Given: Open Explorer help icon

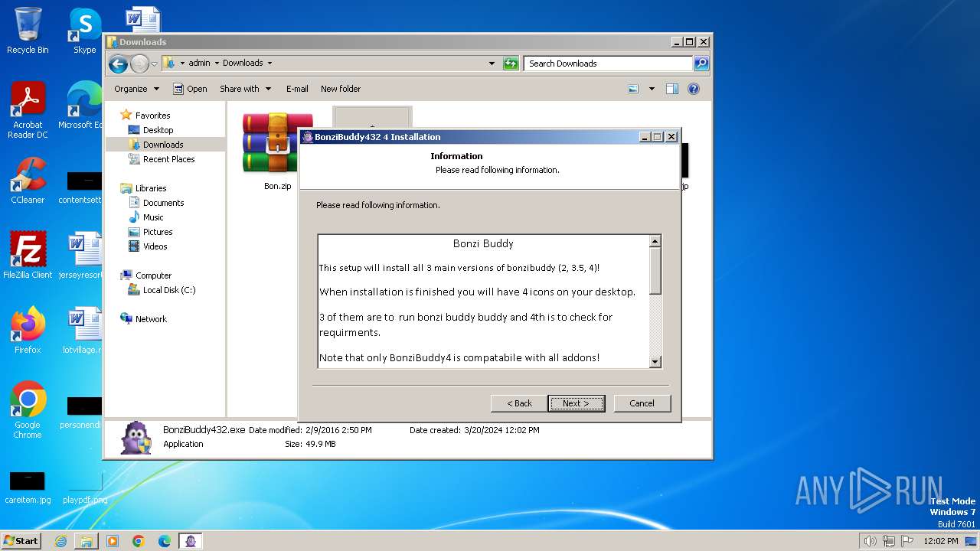Looking at the screenshot, I should (694, 89).
